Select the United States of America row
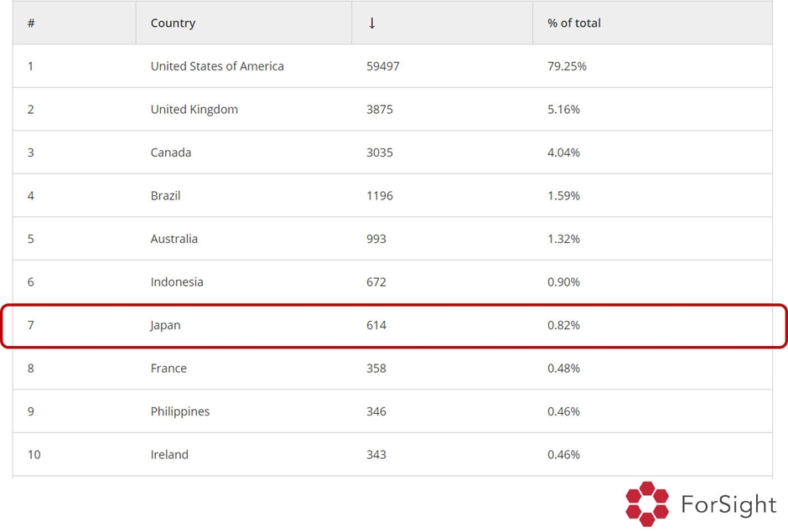 (x=392, y=66)
